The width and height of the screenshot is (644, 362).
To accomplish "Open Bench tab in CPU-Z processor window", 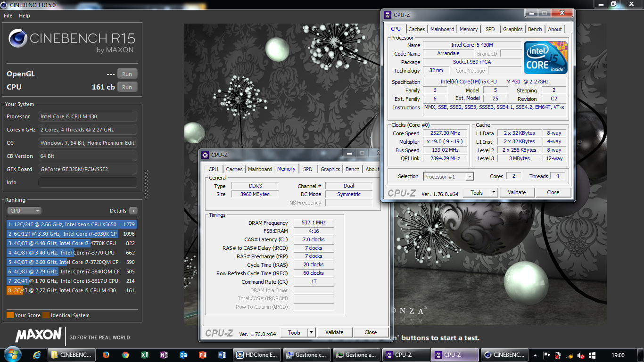I will pos(535,29).
